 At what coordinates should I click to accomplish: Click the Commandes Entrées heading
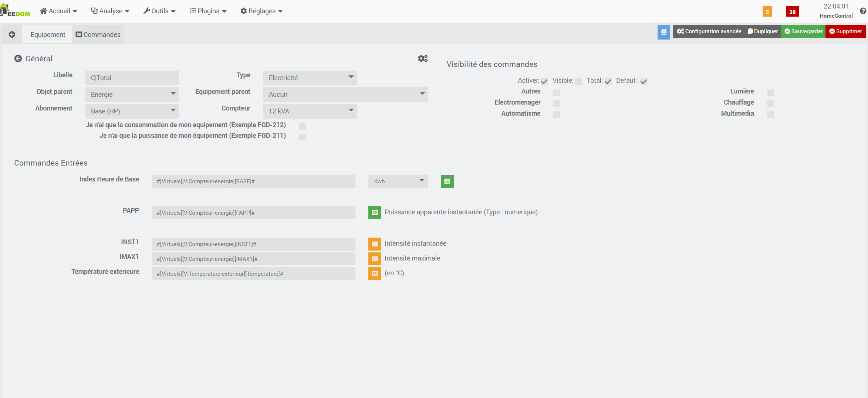tap(51, 163)
